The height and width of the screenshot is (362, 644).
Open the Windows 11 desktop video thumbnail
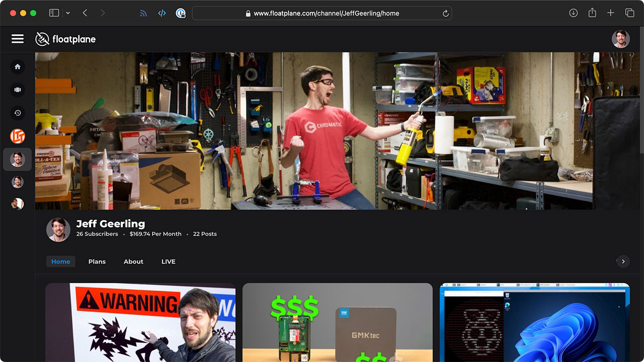[x=535, y=322]
